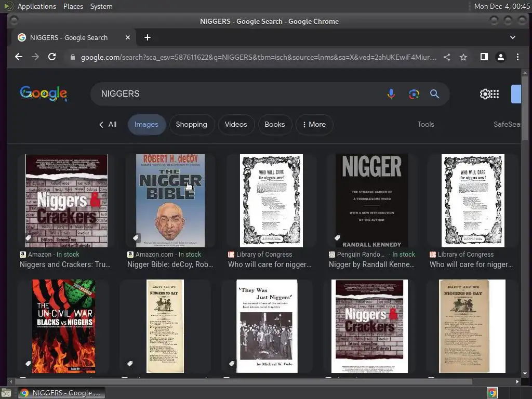Image resolution: width=532 pixels, height=399 pixels.
Task: Click product tag on Randall Kennedy cover
Action: click(337, 237)
